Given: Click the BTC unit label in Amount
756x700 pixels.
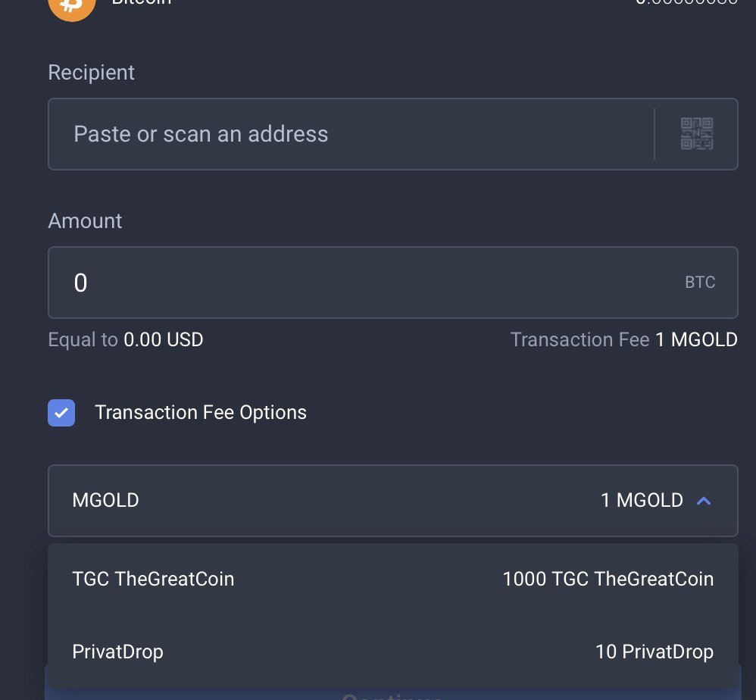Looking at the screenshot, I should 700,282.
